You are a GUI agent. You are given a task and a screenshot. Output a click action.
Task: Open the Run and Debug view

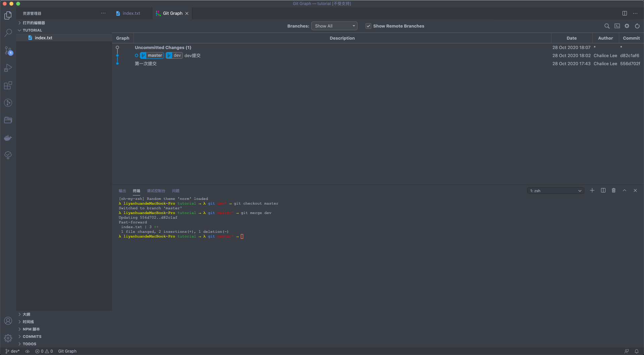[x=8, y=68]
